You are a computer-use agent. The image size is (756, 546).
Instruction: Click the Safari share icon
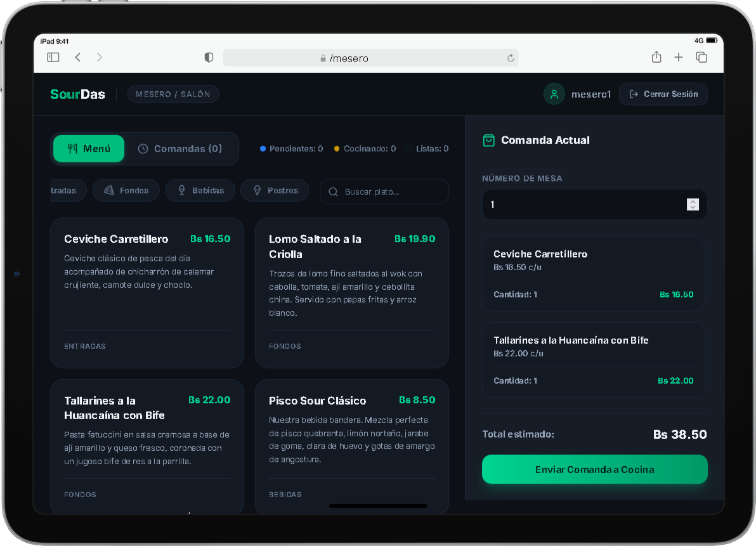tap(656, 57)
